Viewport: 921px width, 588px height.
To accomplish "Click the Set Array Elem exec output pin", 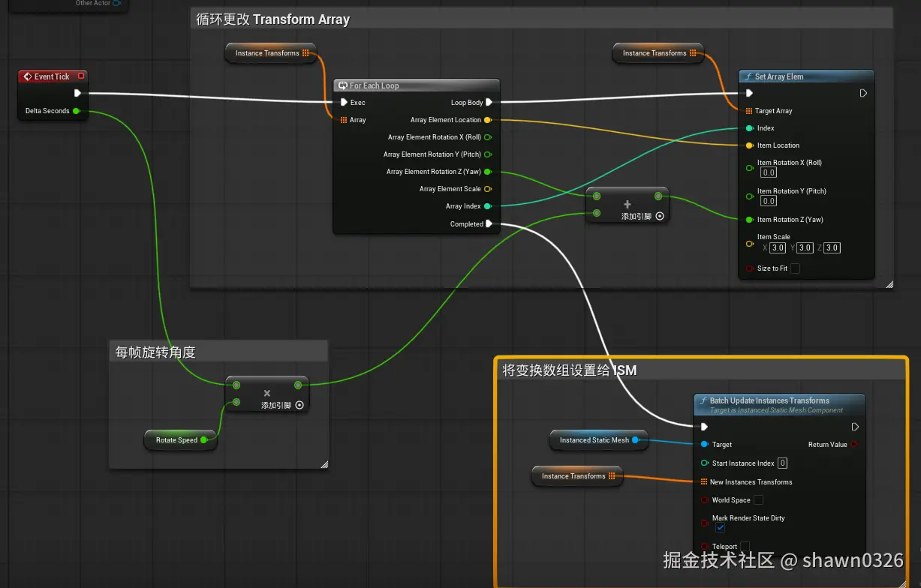I will [863, 94].
